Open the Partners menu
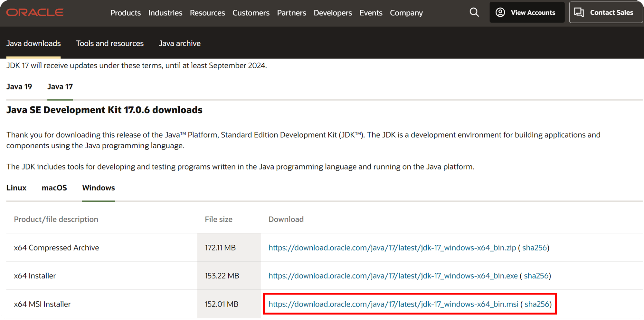This screenshot has width=644, height=320. (x=291, y=13)
